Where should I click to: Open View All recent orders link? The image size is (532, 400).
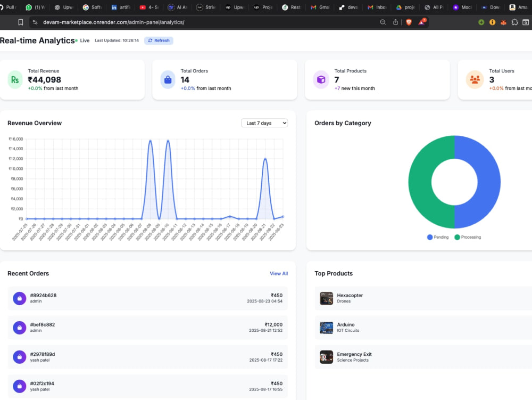279,273
